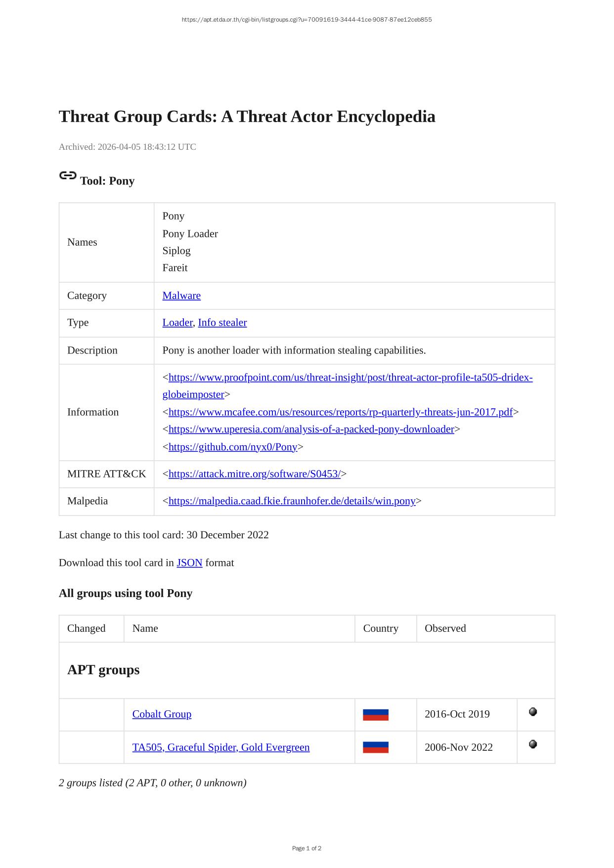Open the Malpedia win.pony details link

point(292,501)
